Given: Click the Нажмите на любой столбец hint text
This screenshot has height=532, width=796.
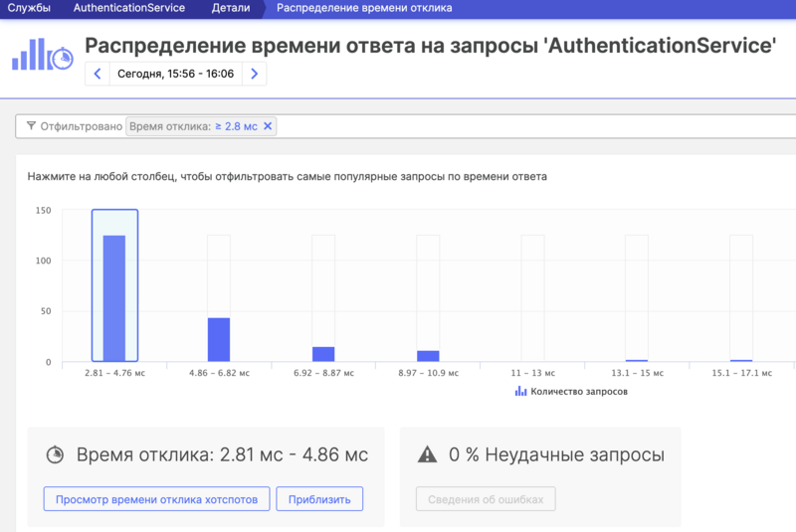Looking at the screenshot, I should 287,176.
